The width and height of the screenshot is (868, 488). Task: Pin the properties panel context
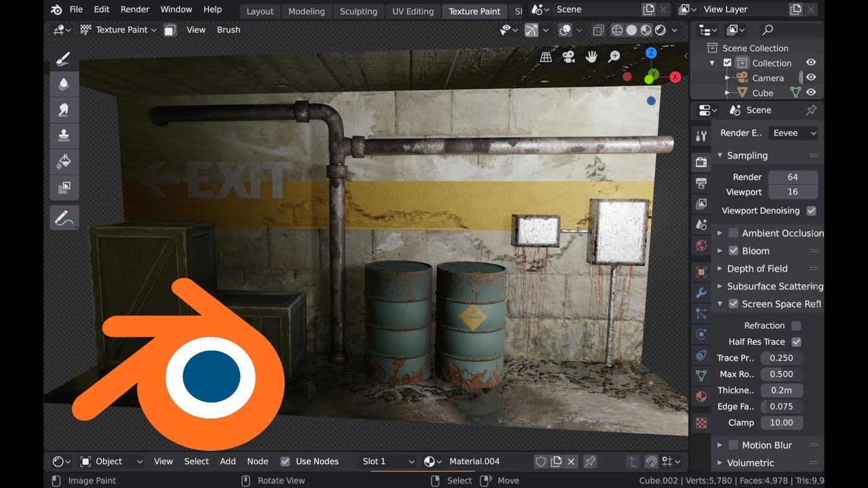[x=811, y=110]
